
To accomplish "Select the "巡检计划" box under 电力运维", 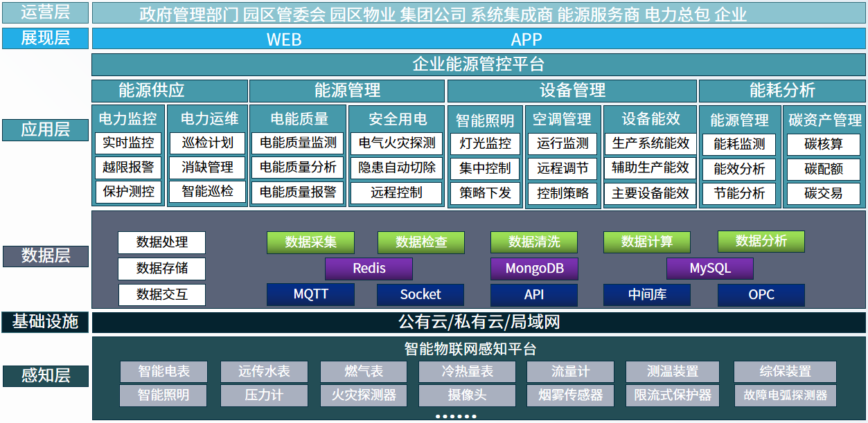I will [208, 143].
